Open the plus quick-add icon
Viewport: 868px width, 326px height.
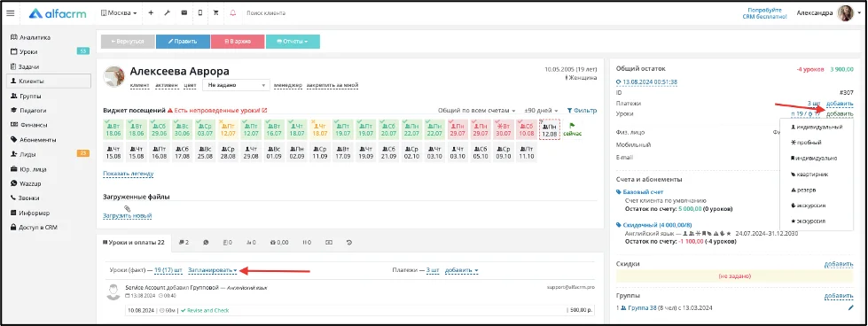coord(151,12)
